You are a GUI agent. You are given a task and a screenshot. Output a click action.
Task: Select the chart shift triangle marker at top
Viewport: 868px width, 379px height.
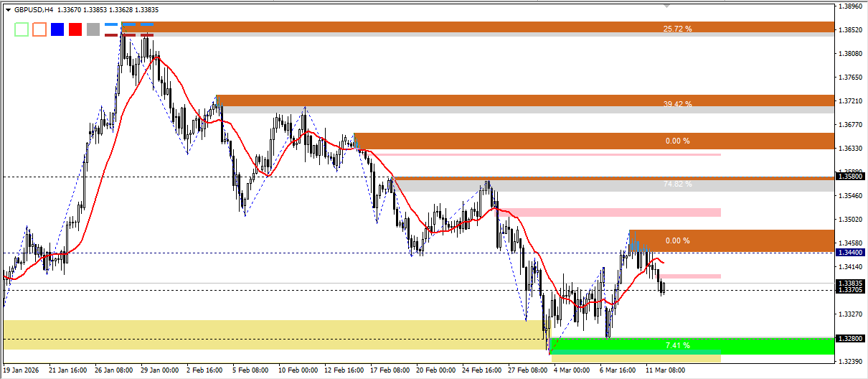pyautogui.click(x=668, y=6)
